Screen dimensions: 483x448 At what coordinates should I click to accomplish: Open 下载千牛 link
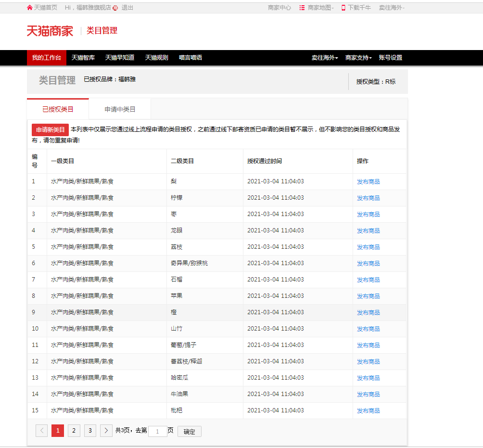click(359, 8)
